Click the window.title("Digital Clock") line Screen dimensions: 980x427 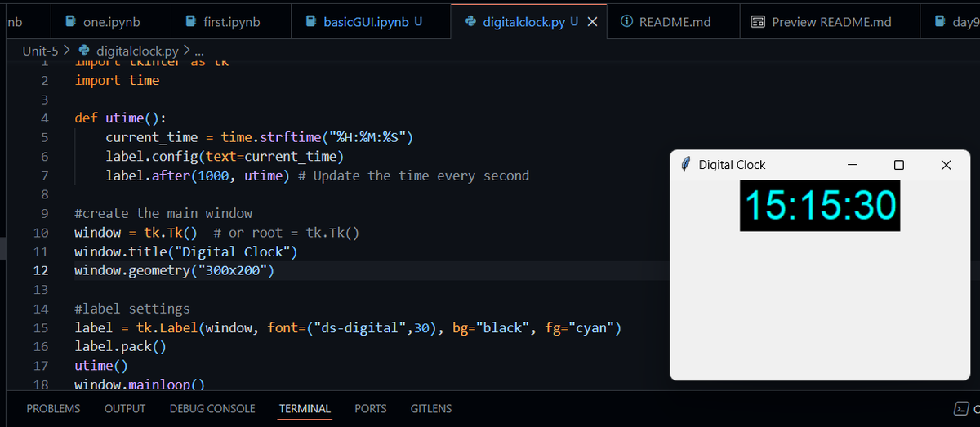coord(185,251)
